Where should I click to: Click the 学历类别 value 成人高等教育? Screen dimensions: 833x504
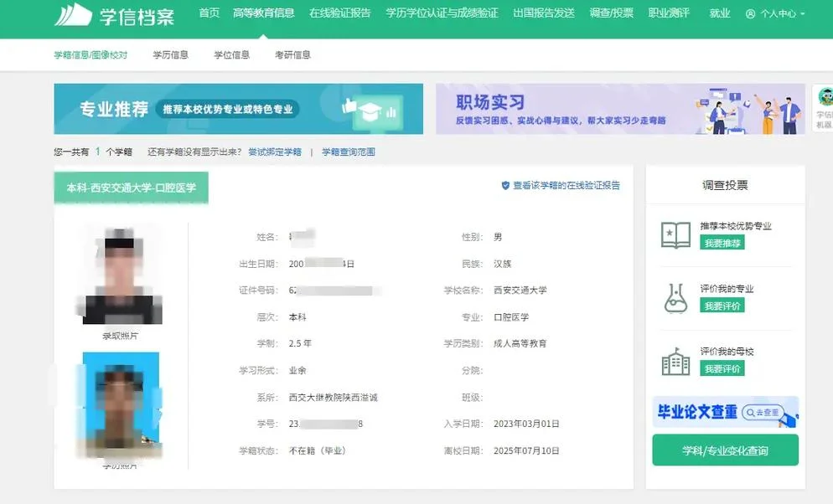coord(520,343)
